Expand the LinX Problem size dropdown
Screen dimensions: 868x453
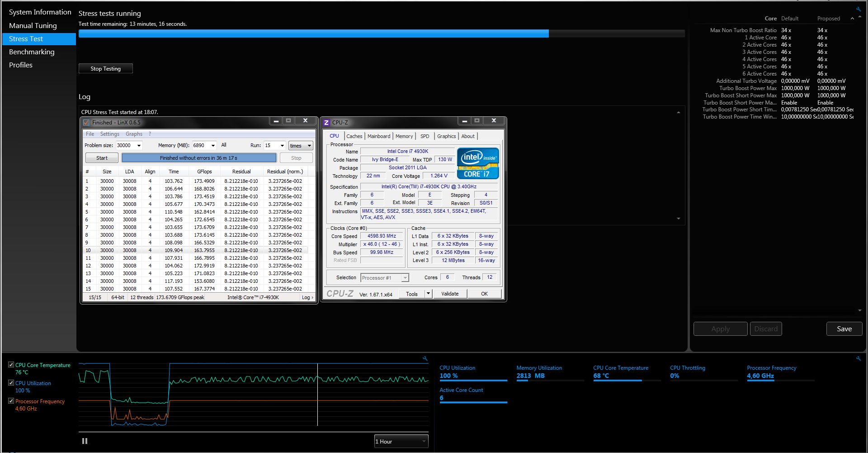pyautogui.click(x=139, y=145)
